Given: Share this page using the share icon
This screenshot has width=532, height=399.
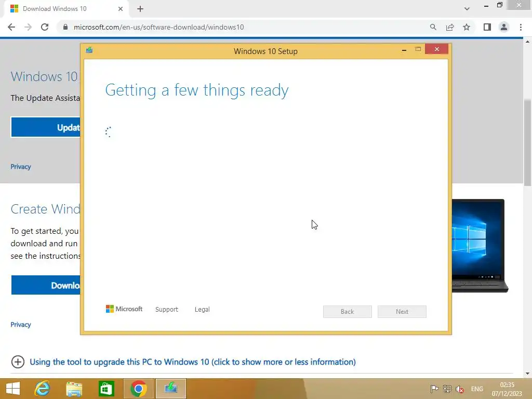Looking at the screenshot, I should tap(450, 27).
